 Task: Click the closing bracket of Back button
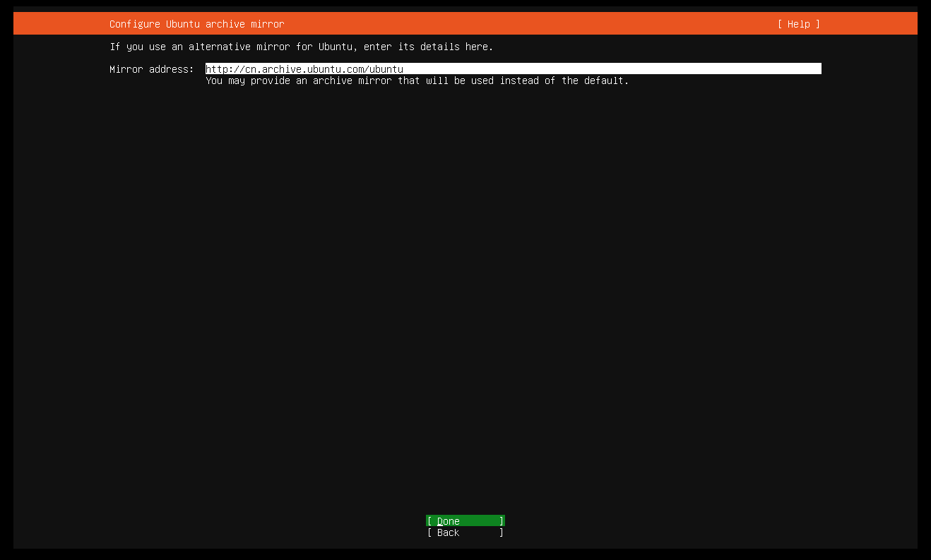coord(502,532)
